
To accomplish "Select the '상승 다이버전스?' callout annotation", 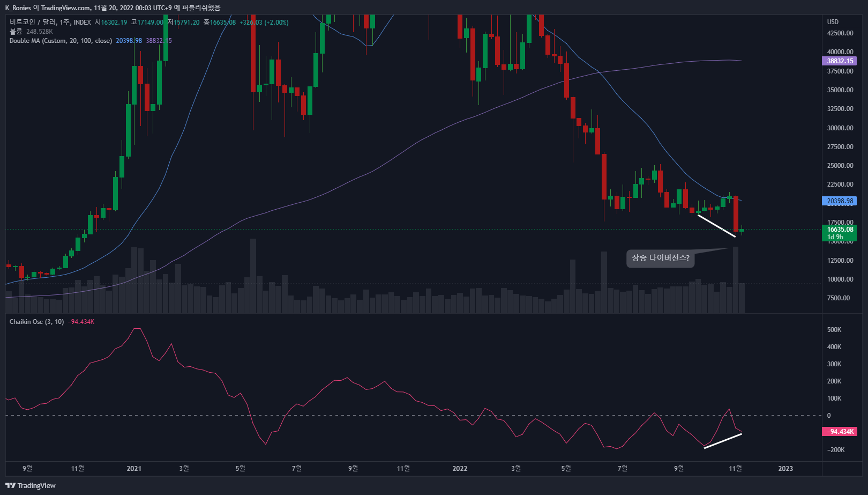I will [x=660, y=258].
